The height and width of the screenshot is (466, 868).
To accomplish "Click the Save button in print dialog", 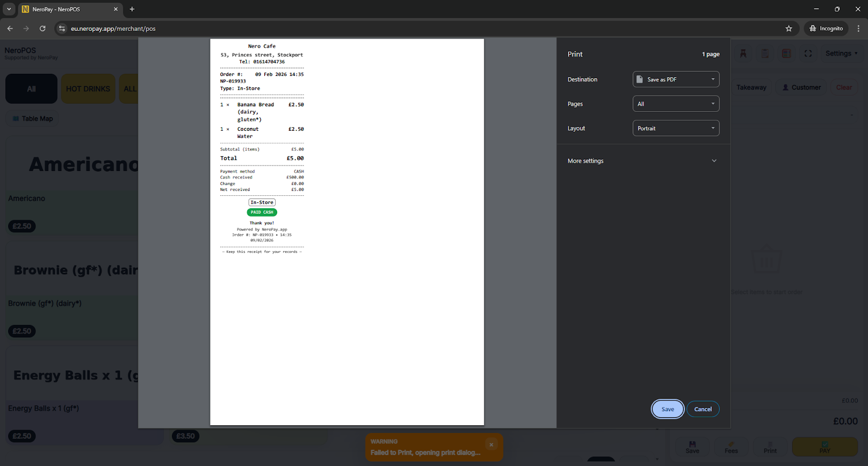I will [x=667, y=409].
